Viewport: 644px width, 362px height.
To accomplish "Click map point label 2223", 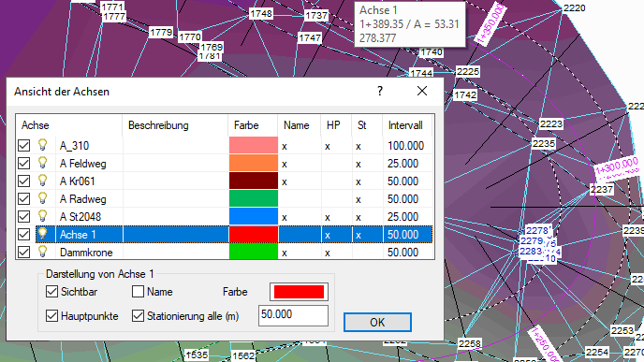I will (551, 124).
